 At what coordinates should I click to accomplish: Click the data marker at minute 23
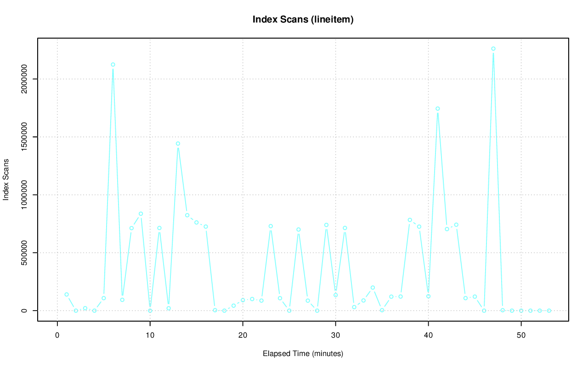(271, 226)
